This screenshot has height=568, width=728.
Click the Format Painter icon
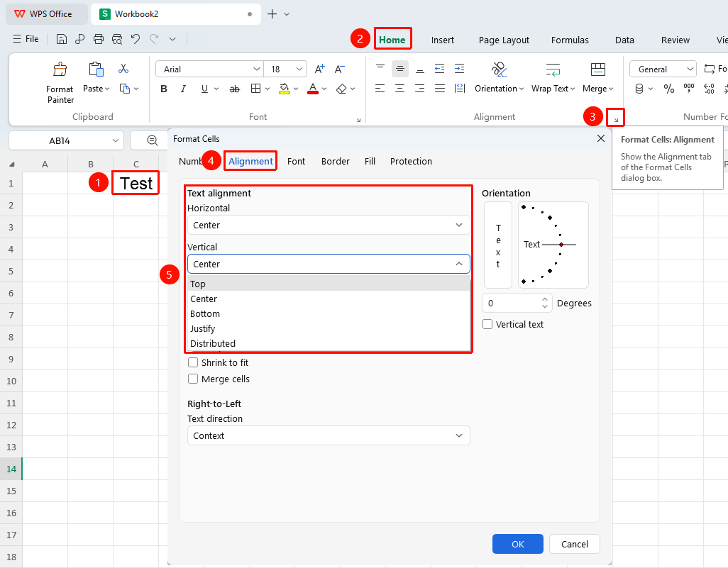click(x=60, y=69)
